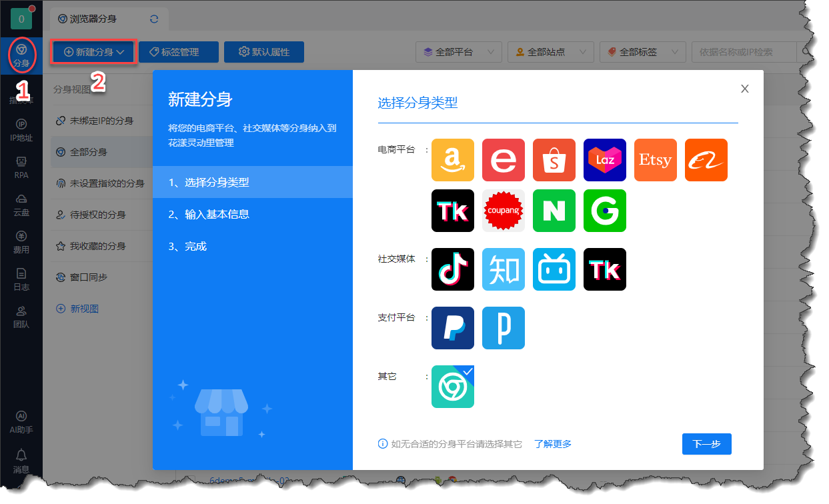This screenshot has width=829, height=504.
Task: Open the RPA section in the sidebar
Action: coord(21,168)
